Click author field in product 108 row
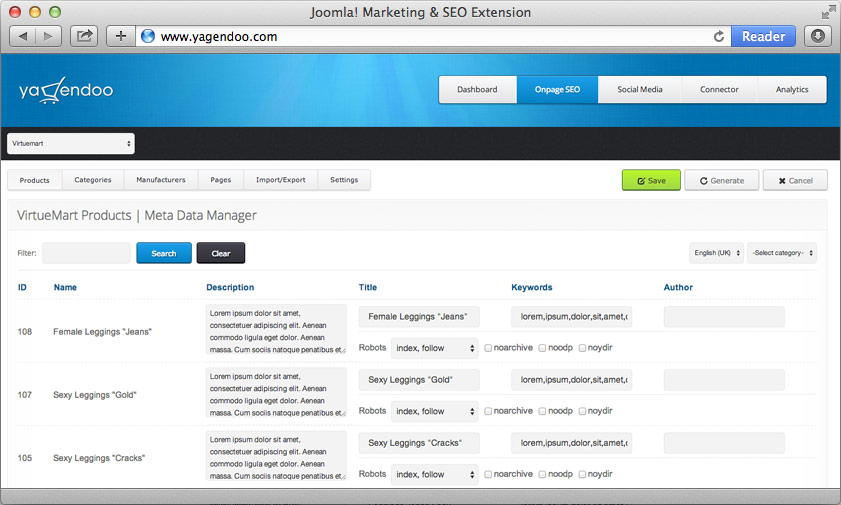The width and height of the screenshot is (841, 505). (x=724, y=317)
